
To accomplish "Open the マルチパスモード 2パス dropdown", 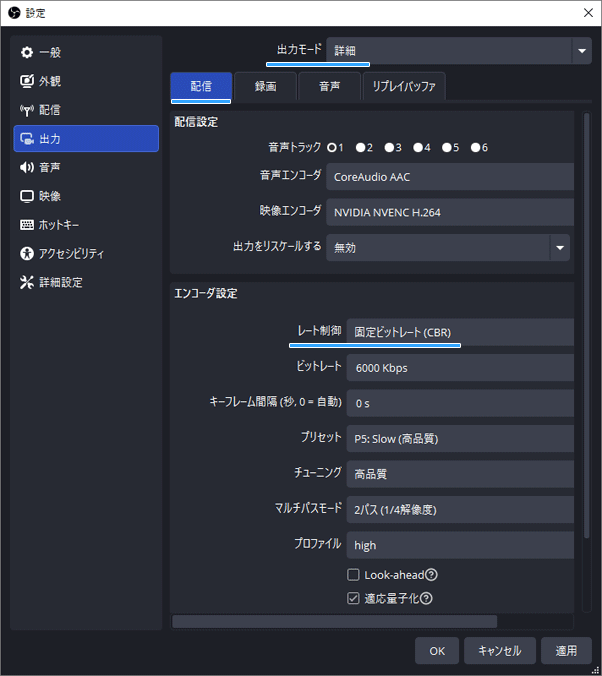I will (x=460, y=510).
